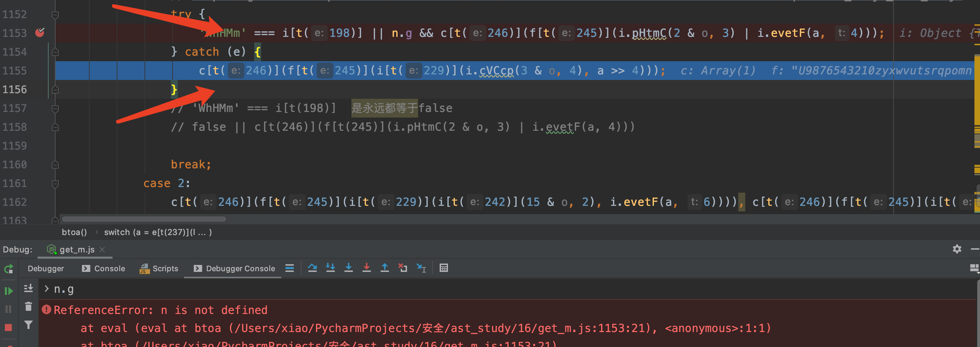Collapse the comment block at line 1157
The height and width of the screenshot is (347, 980).
pos(55,108)
